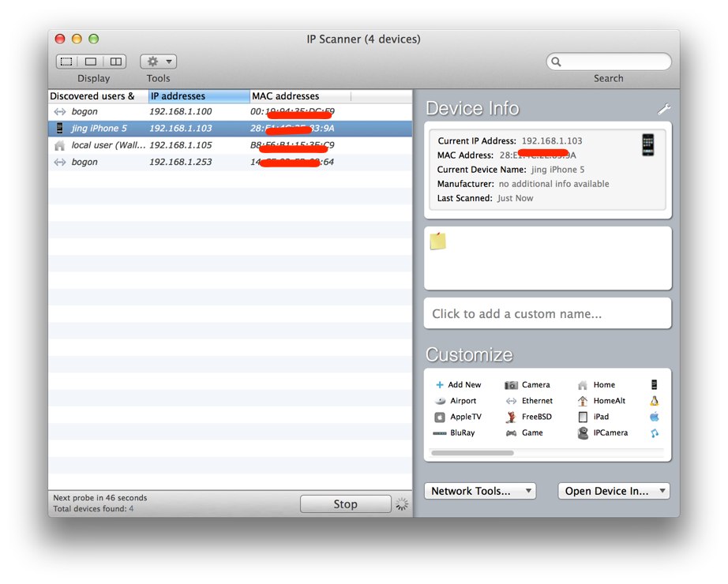The image size is (728, 584).
Task: Sort by the IP addresses column header
Action: pyautogui.click(x=199, y=96)
